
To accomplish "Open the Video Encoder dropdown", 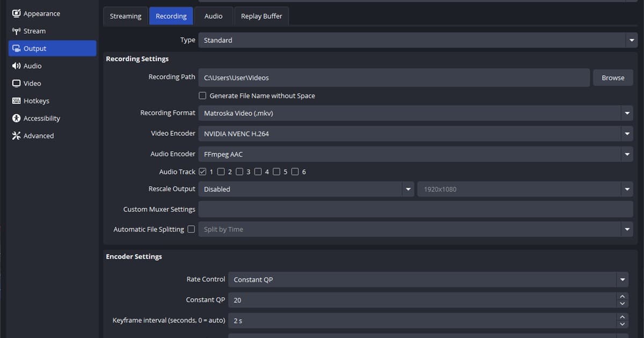I will [416, 134].
